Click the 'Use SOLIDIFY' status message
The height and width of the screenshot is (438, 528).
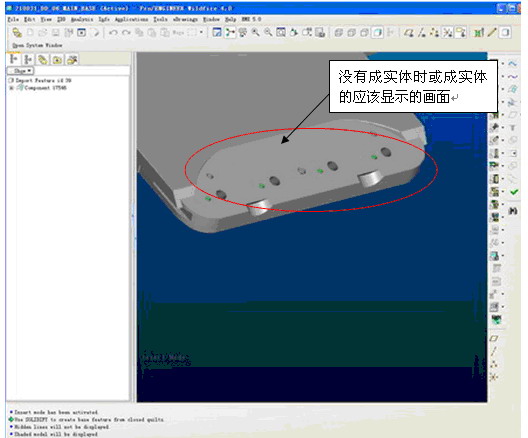89,419
